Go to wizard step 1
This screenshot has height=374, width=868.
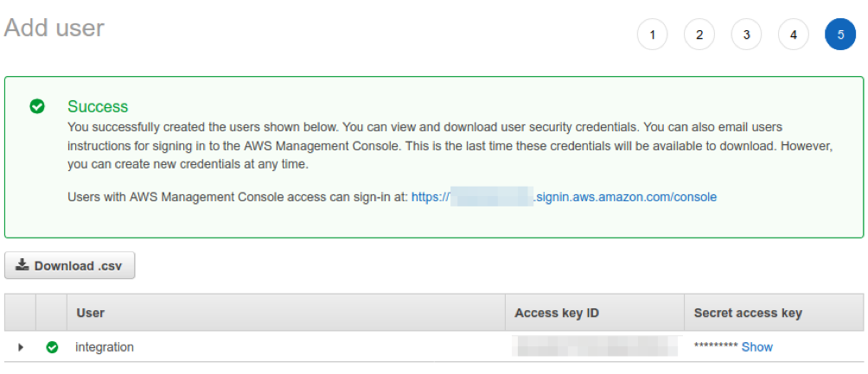652,35
